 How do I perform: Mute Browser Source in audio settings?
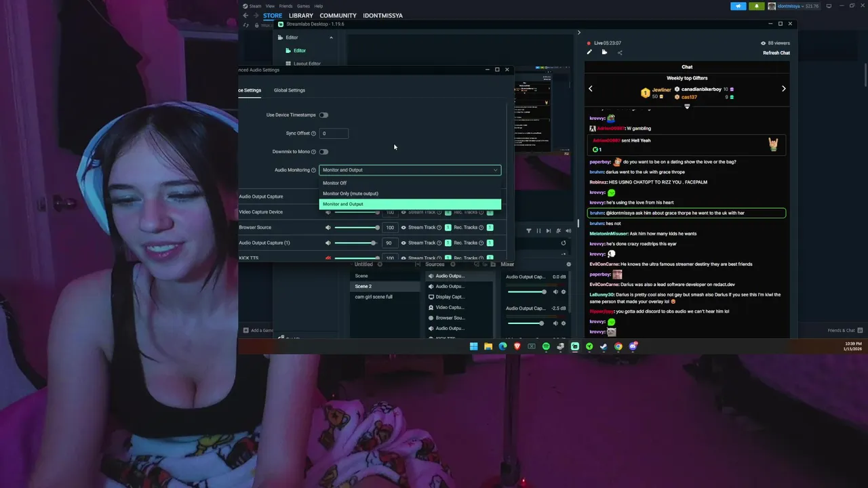click(x=328, y=227)
